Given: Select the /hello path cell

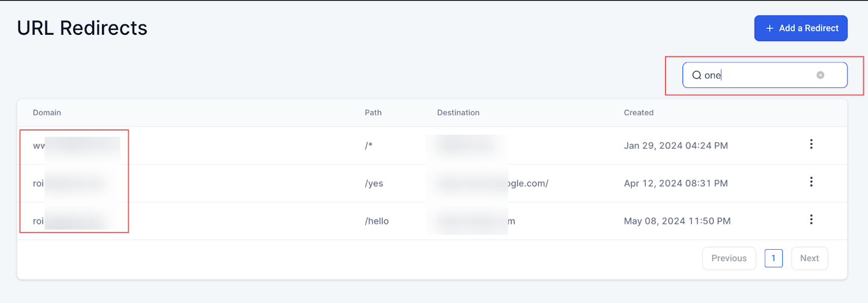Looking at the screenshot, I should pyautogui.click(x=376, y=221).
